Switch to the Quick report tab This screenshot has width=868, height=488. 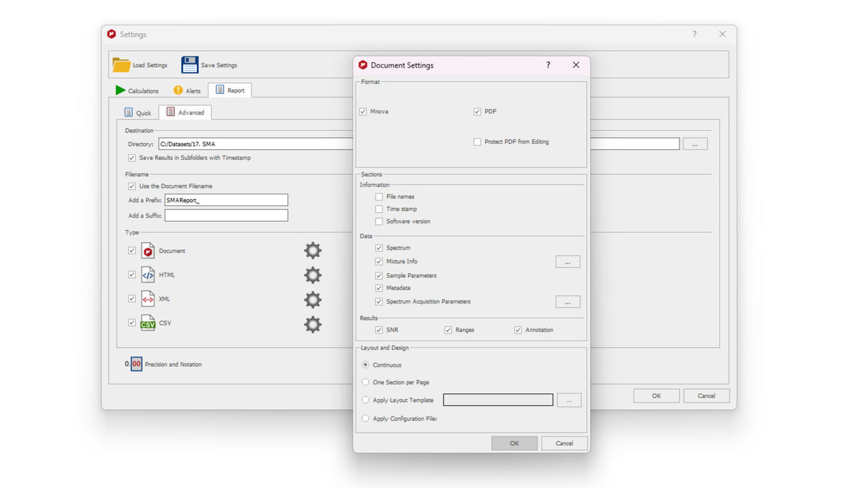(138, 113)
